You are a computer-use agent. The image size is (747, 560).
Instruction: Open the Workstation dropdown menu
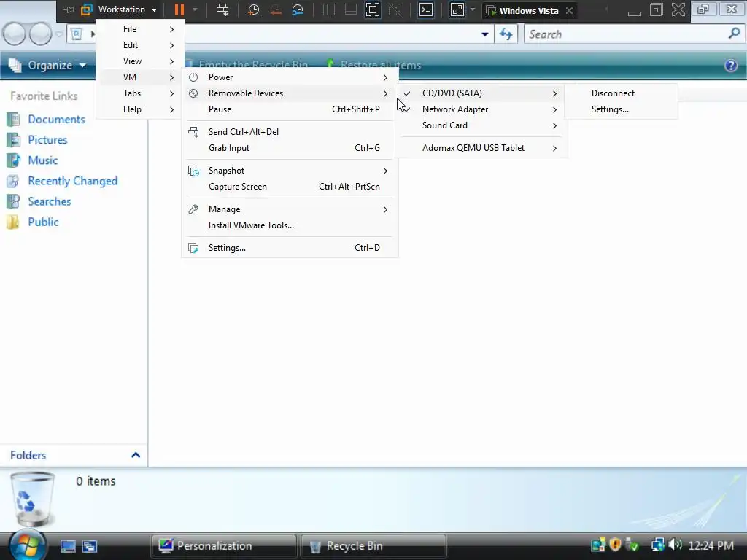coord(127,9)
